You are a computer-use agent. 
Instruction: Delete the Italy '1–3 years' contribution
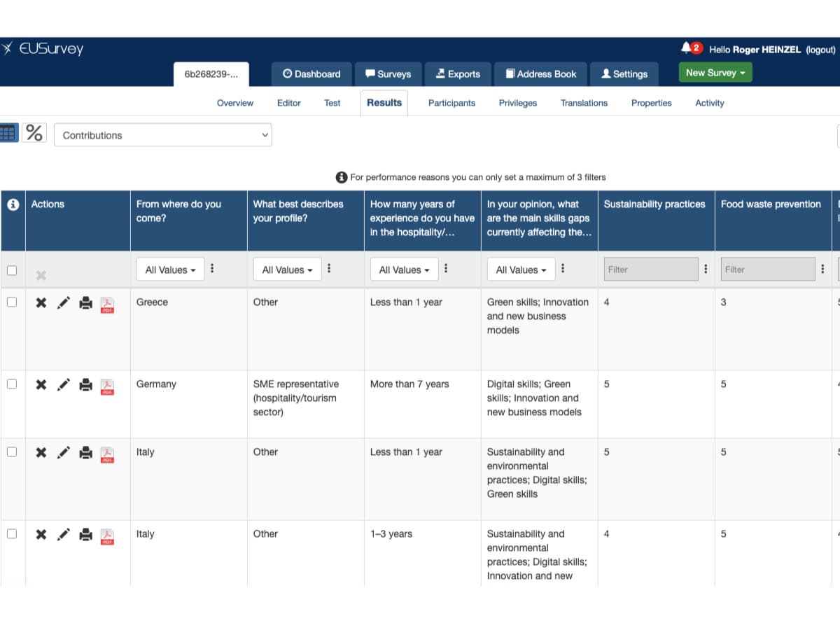(x=41, y=535)
